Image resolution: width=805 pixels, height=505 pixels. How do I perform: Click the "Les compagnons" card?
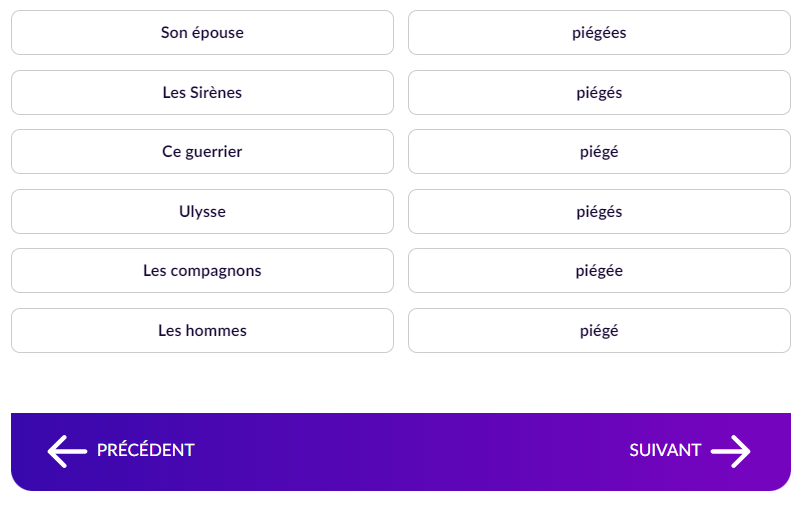(202, 271)
